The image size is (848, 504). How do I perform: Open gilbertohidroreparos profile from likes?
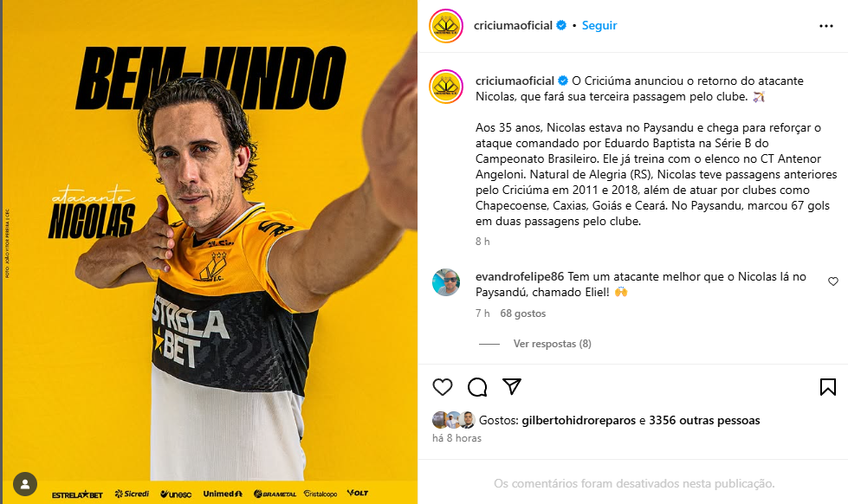(579, 420)
